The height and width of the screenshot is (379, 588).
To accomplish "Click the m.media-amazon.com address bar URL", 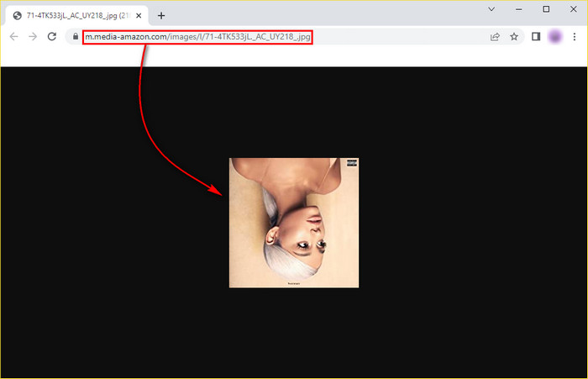I will [197, 37].
